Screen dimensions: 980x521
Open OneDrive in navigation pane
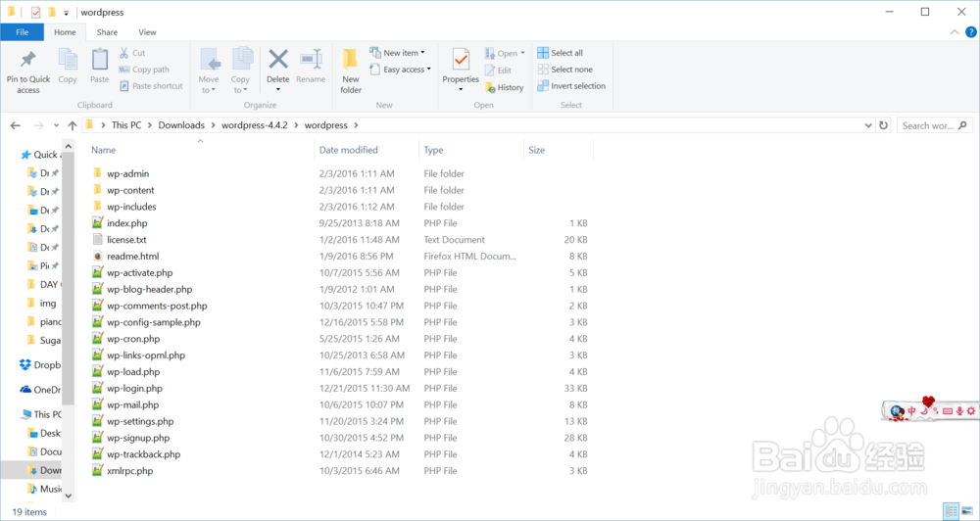pos(41,390)
